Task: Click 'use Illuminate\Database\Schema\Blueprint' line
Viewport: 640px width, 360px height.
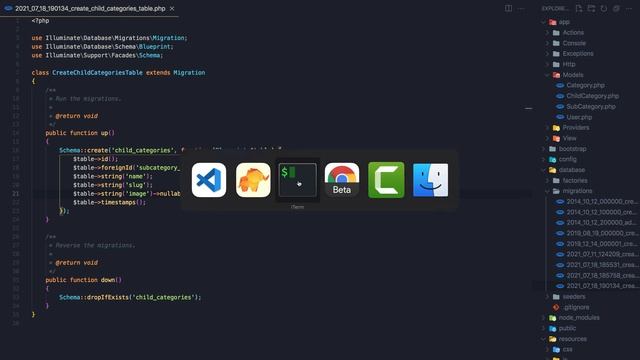Action: [102, 47]
